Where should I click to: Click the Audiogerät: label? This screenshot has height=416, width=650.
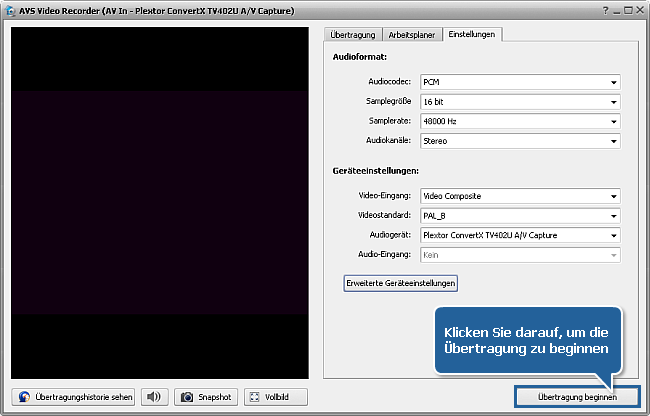point(390,235)
